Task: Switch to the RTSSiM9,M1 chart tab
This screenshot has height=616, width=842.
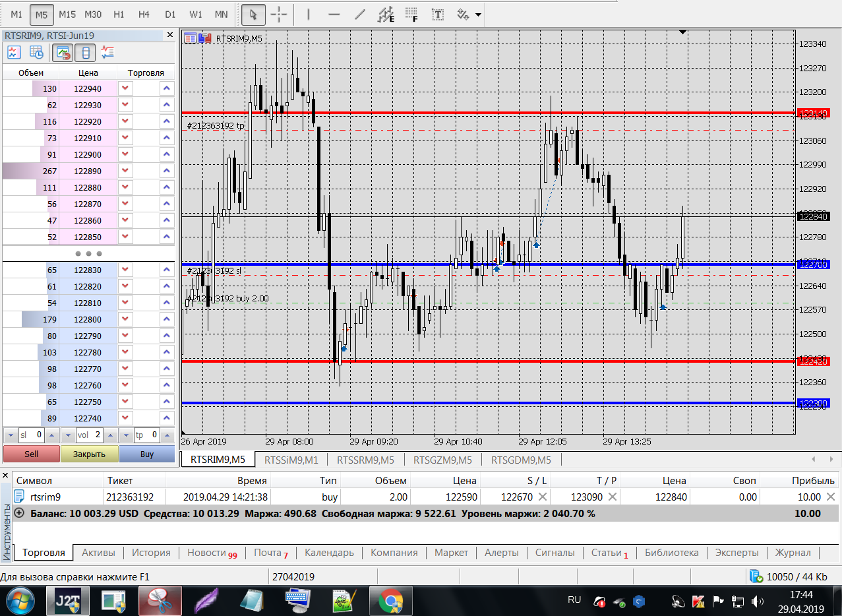Action: tap(291, 460)
